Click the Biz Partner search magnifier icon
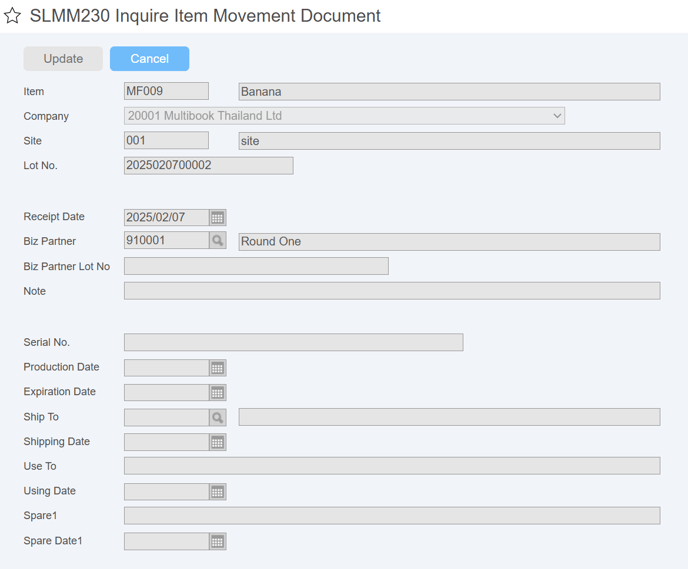The height and width of the screenshot is (569, 688). point(218,240)
